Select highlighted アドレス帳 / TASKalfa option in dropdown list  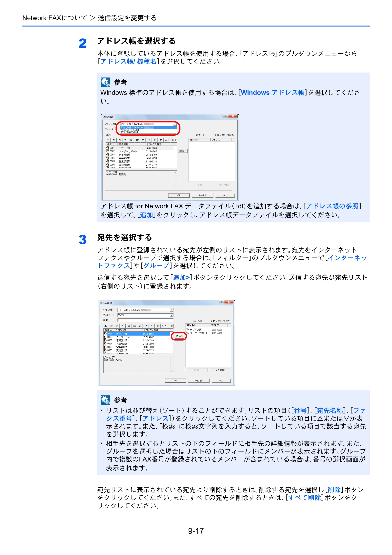point(149,127)
